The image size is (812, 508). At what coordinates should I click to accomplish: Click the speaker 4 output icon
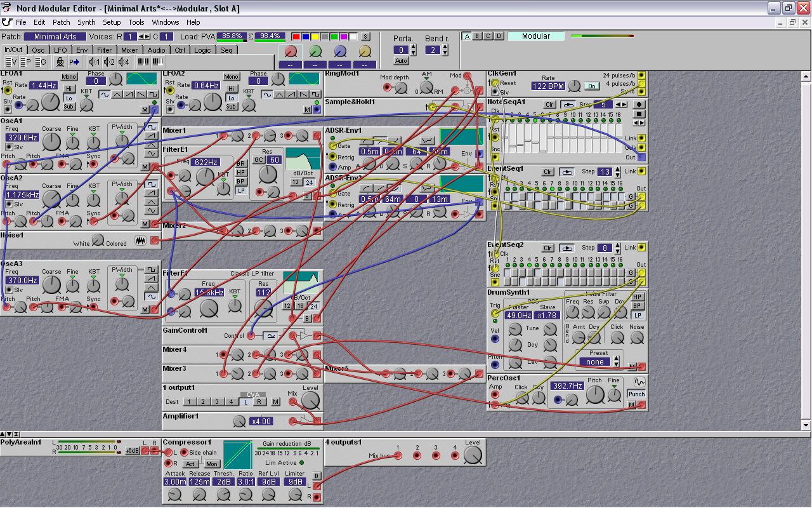[x=124, y=62]
